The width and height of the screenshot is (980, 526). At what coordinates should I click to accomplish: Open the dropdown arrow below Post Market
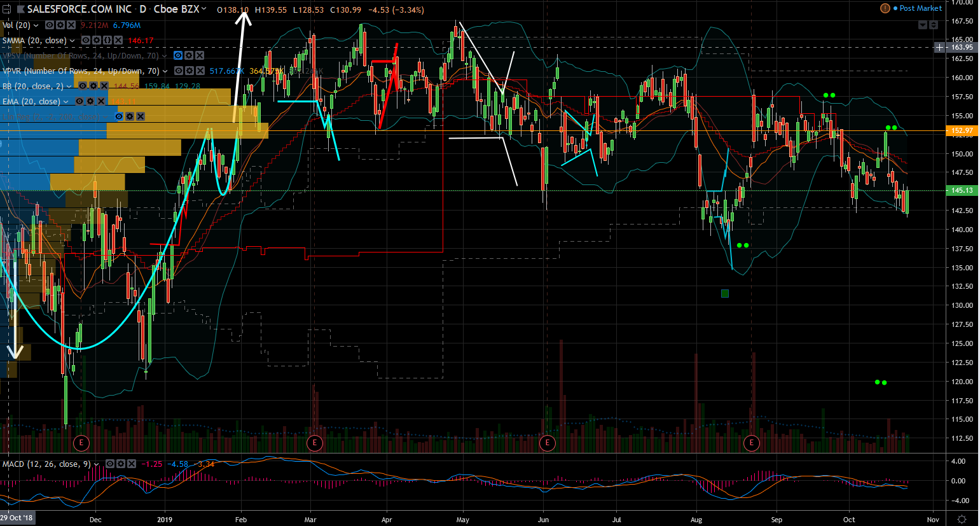[x=923, y=25]
